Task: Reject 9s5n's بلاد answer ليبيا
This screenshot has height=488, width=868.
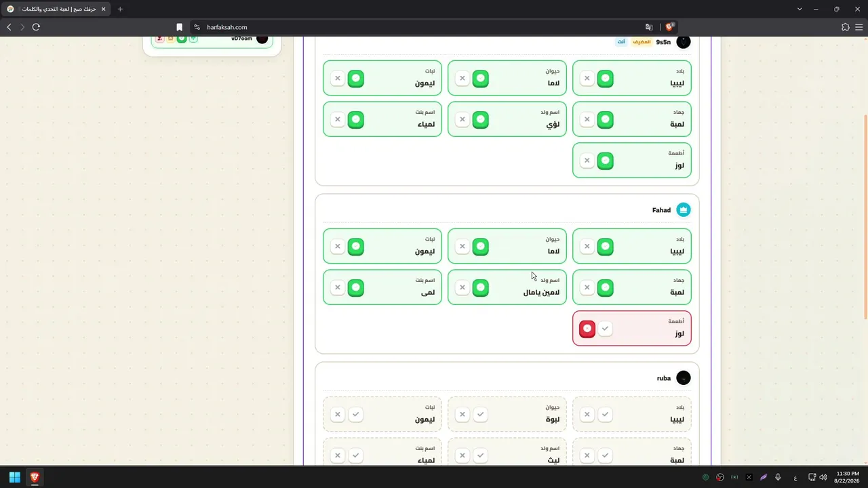Action: 587,79
